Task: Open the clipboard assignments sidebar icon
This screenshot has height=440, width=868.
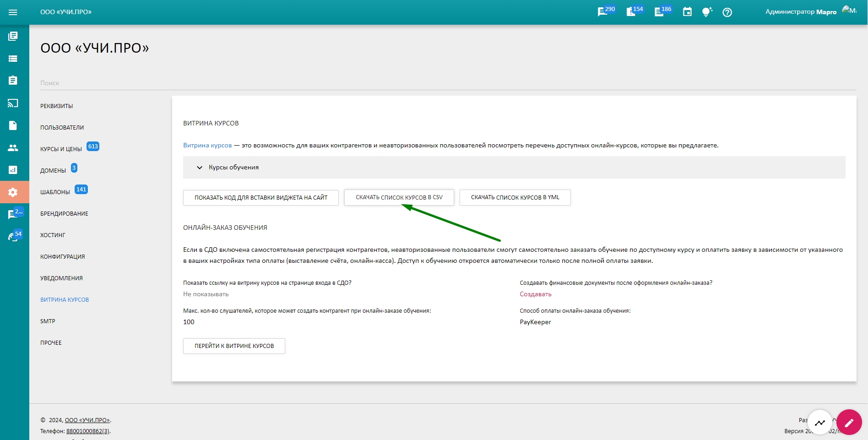Action: [x=13, y=80]
